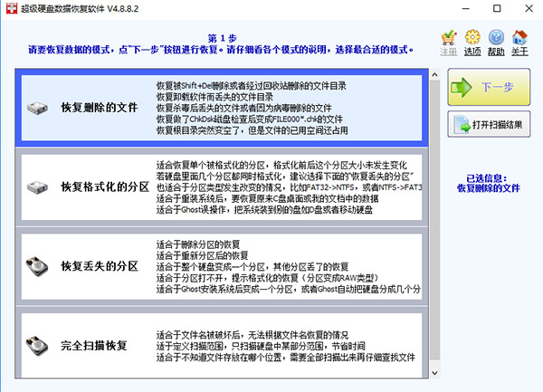Click the 下一步 button label
Image resolution: width=543 pixels, height=392 pixels.
point(497,87)
